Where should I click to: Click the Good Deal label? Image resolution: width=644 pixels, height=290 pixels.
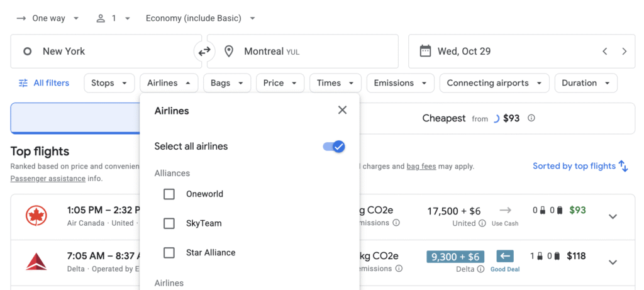505,269
